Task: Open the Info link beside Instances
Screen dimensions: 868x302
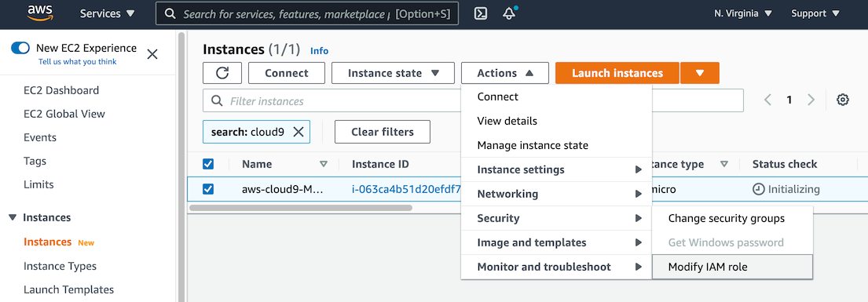Action: [x=320, y=51]
